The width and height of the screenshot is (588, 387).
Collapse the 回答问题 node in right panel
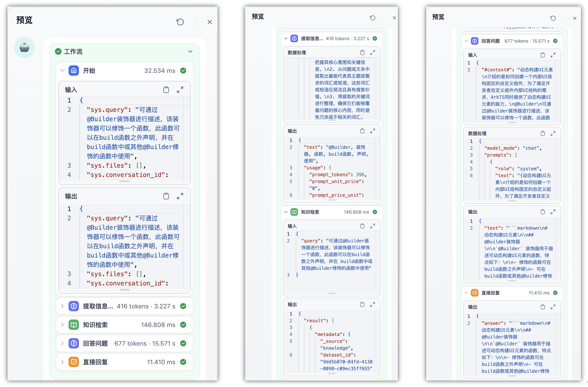click(466, 41)
